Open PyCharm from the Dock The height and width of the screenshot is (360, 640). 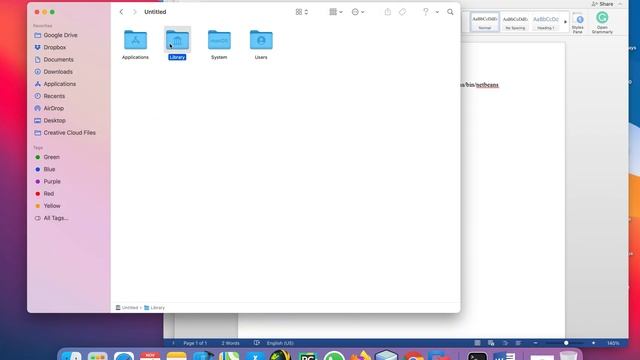pyautogui.click(x=307, y=356)
